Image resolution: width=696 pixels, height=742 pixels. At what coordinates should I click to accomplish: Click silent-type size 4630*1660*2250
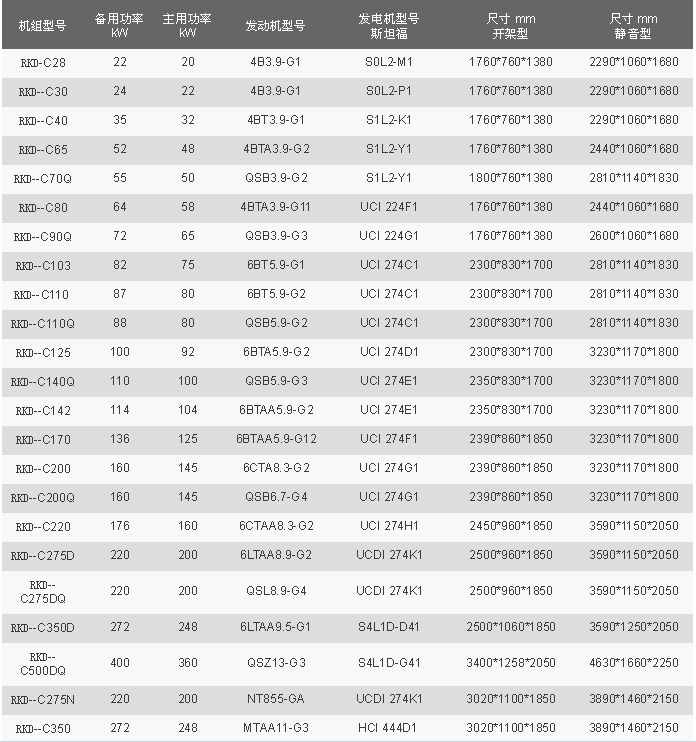click(634, 663)
